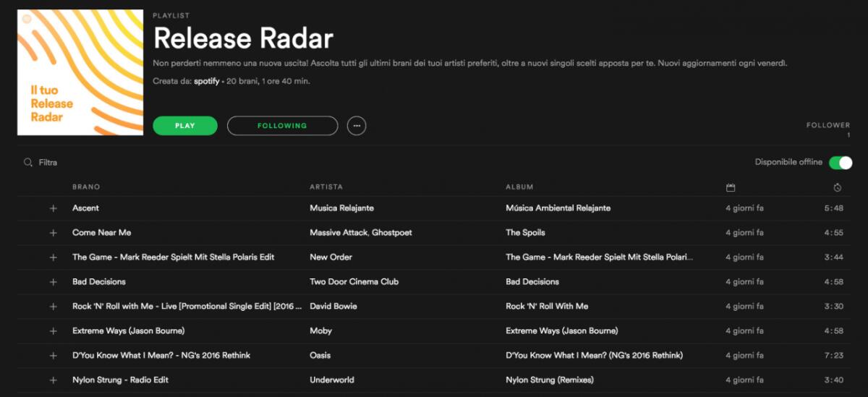Click the Release Radar cover artwork
868x397 pixels.
(80, 72)
